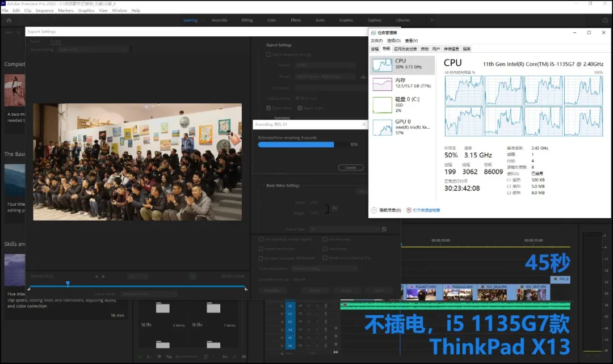Open Task Manager 选项(O) menu
Screen dimensions: 613x364
tap(394, 41)
